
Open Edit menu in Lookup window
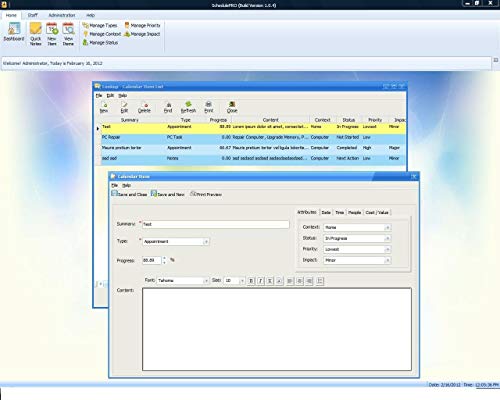(110, 95)
